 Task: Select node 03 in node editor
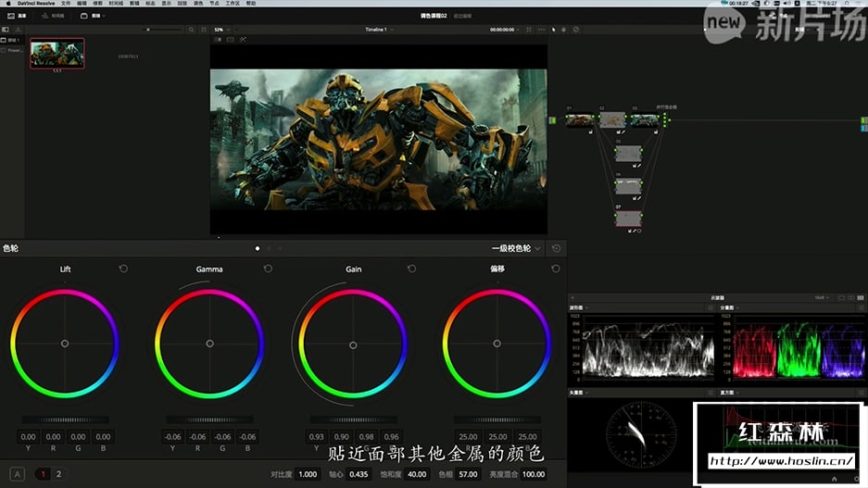[645, 120]
